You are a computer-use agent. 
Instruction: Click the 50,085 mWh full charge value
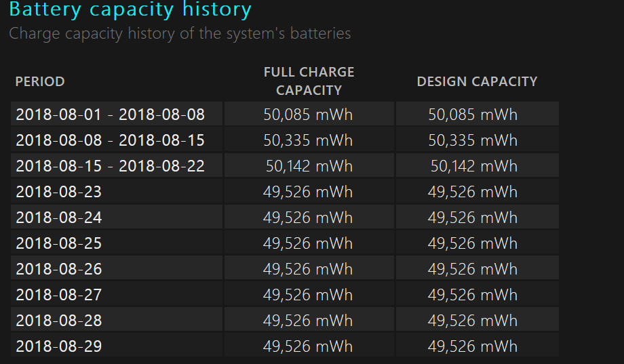coord(308,115)
